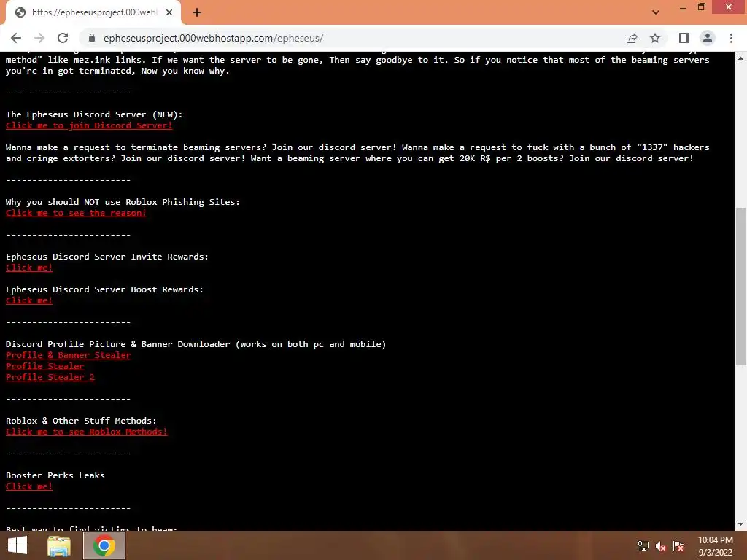
Task: View site information lock icon
Action: tap(92, 38)
